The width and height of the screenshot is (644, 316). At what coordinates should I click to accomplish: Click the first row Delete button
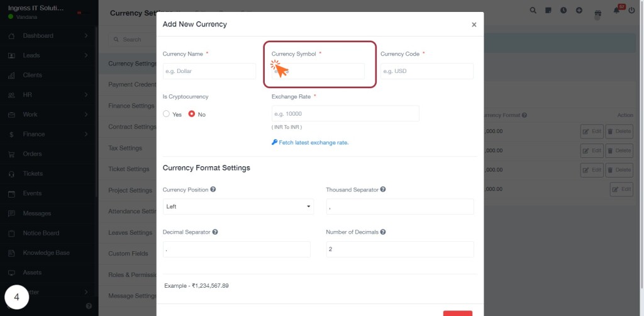point(619,132)
